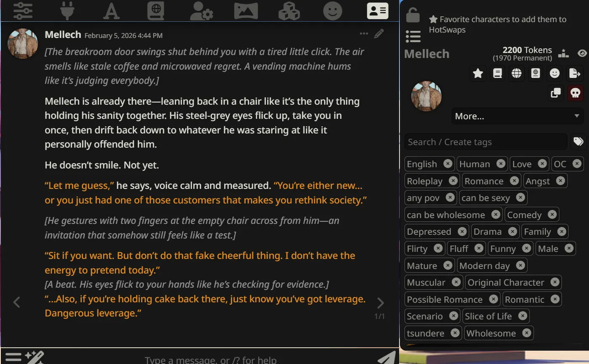This screenshot has width=589, height=364.
Task: Open character management card tab
Action: tap(377, 11)
